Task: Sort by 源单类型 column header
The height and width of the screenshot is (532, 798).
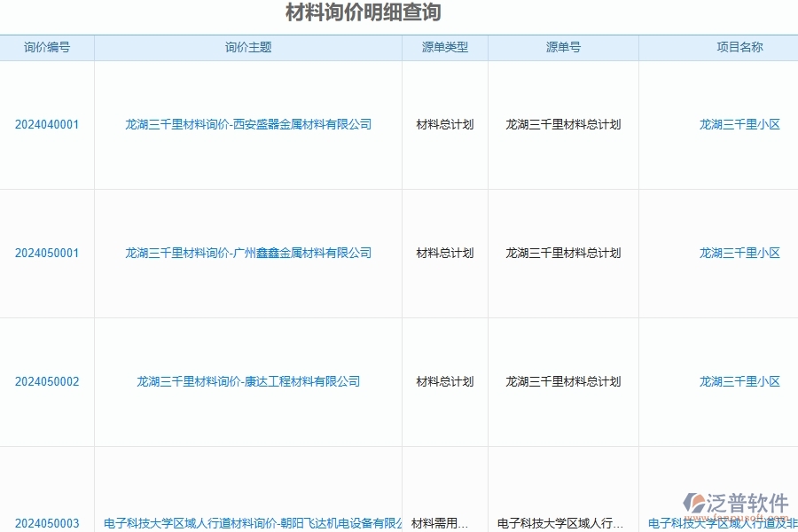Action: (x=445, y=48)
